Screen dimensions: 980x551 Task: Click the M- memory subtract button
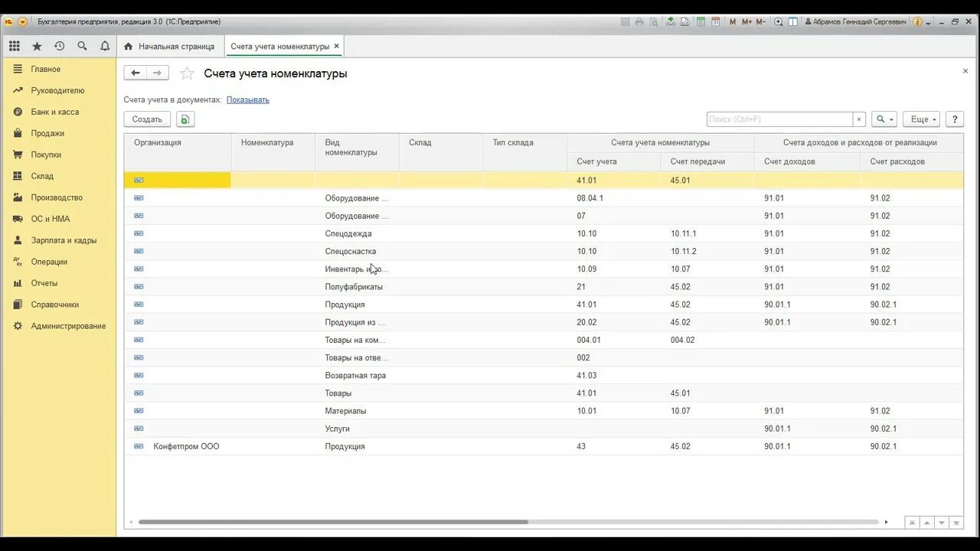761,22
